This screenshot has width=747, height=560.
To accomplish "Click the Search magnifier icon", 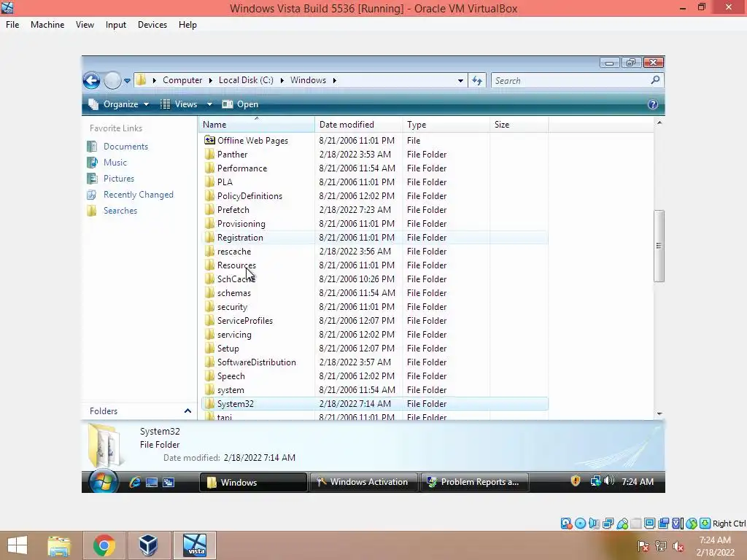I will (656, 80).
